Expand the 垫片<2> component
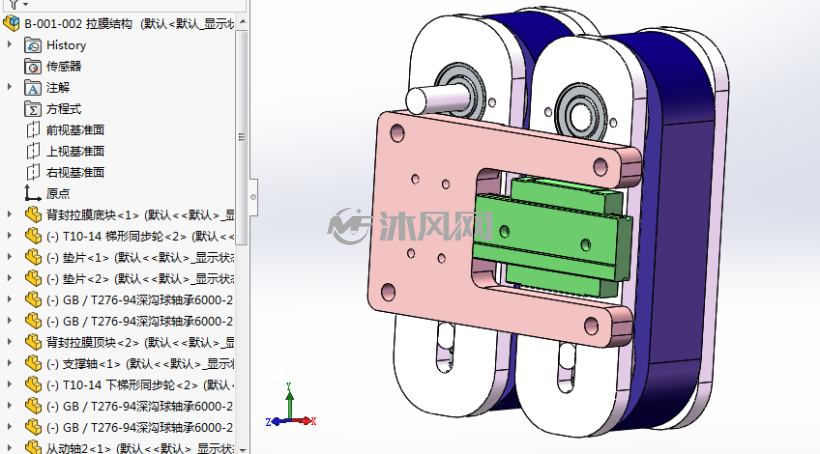Screen dimensions: 820x454 pos(9,278)
